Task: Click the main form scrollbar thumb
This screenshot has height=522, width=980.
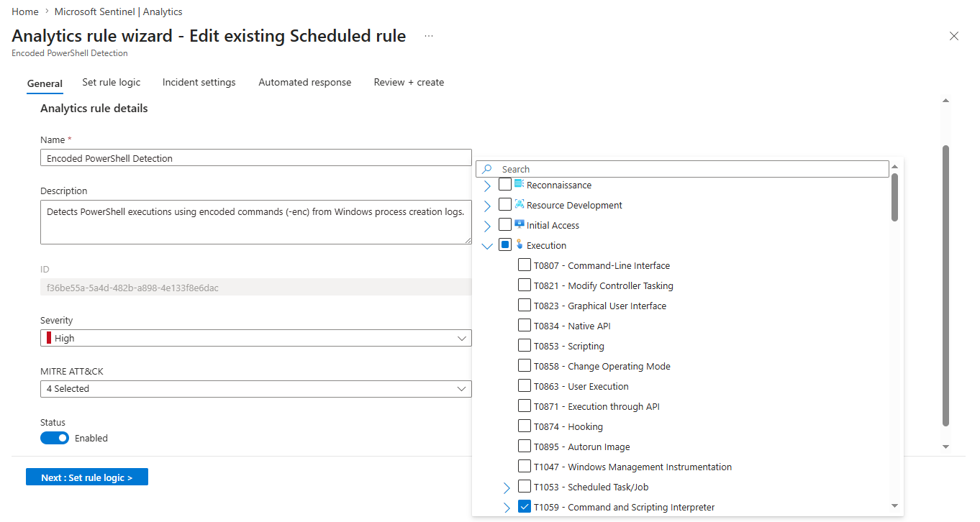Action: point(946,285)
